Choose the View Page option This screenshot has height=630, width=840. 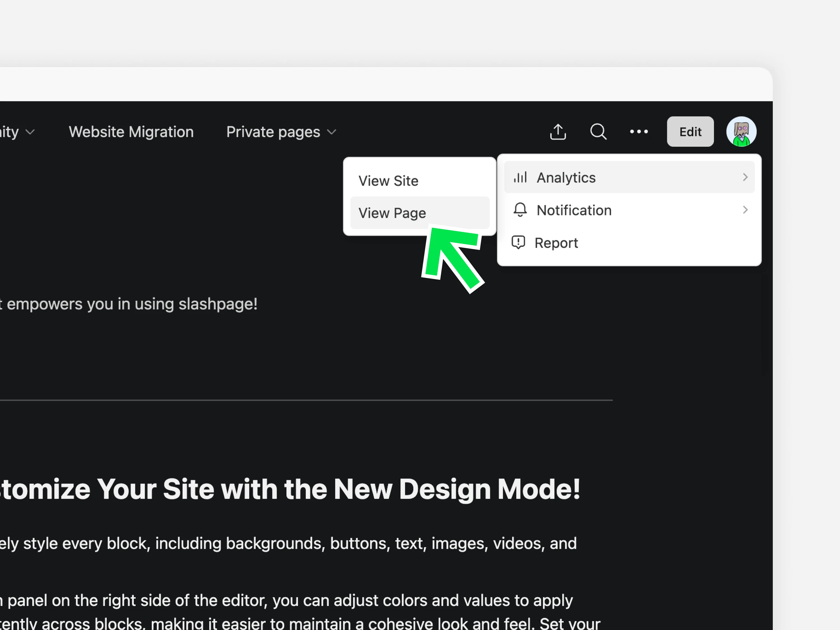(x=392, y=213)
